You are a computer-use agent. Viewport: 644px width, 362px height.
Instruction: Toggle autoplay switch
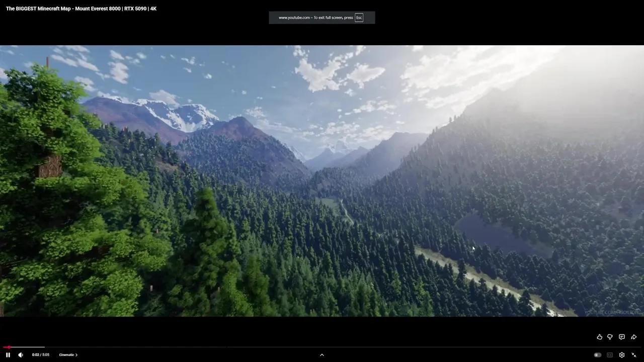(597, 355)
